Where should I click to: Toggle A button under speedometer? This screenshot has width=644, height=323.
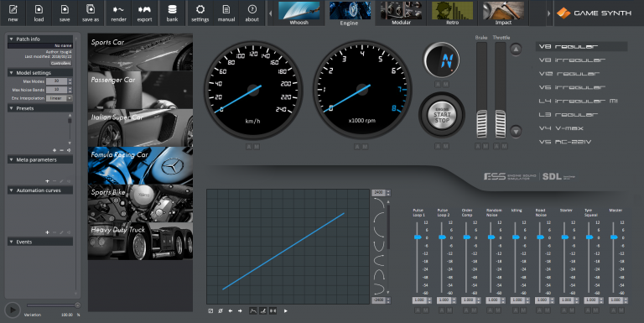[x=249, y=147]
